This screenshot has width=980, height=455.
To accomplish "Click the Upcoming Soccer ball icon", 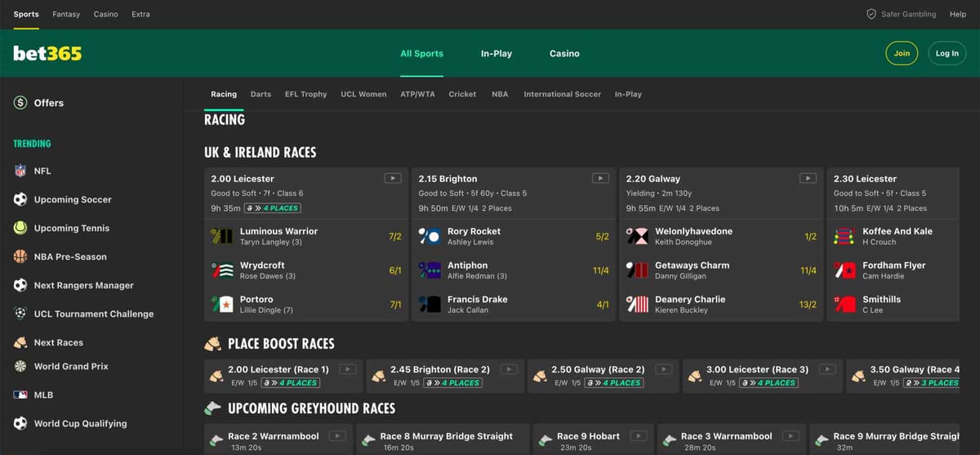I will (x=20, y=199).
